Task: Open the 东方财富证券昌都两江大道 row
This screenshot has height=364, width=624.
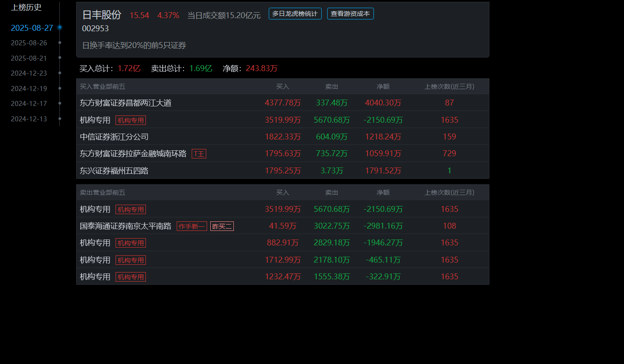Action: point(283,103)
